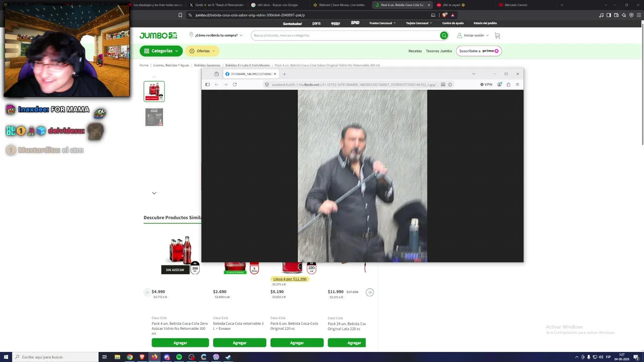644x362 pixels.
Task: Open the Brave Shields lion icon
Action: [445, 15]
